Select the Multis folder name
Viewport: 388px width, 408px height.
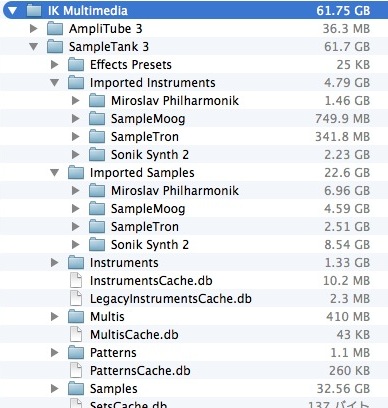coord(107,317)
